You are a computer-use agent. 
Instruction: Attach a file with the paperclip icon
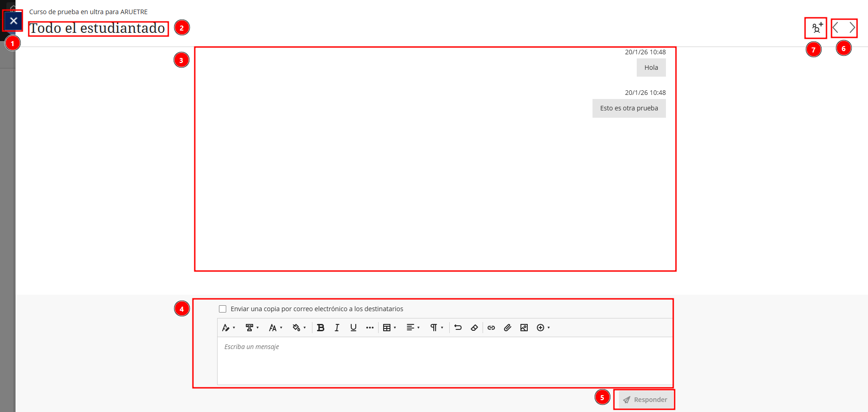507,328
